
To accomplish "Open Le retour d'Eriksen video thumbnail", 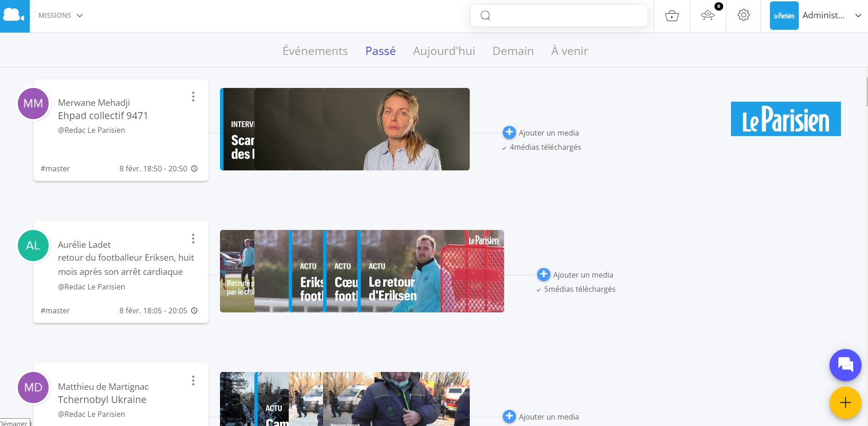I will (x=431, y=271).
